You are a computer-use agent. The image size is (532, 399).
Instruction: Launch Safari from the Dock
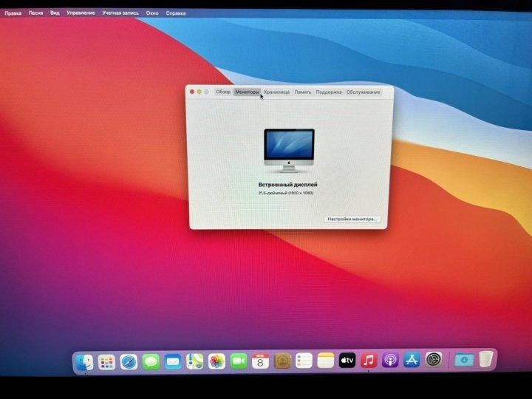tap(129, 362)
